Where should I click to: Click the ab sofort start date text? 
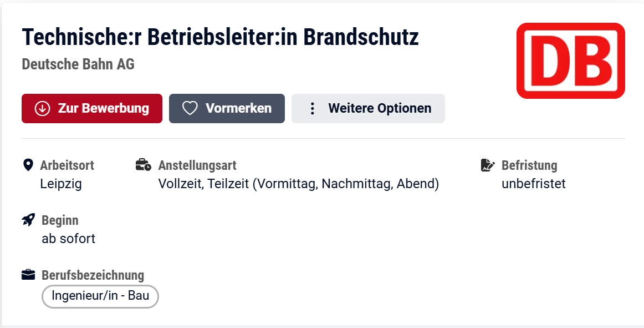pos(69,239)
